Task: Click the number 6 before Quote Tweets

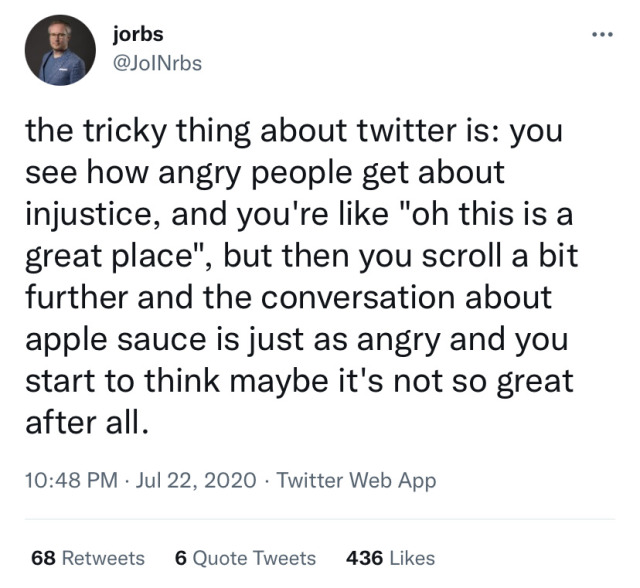Action: (x=180, y=558)
